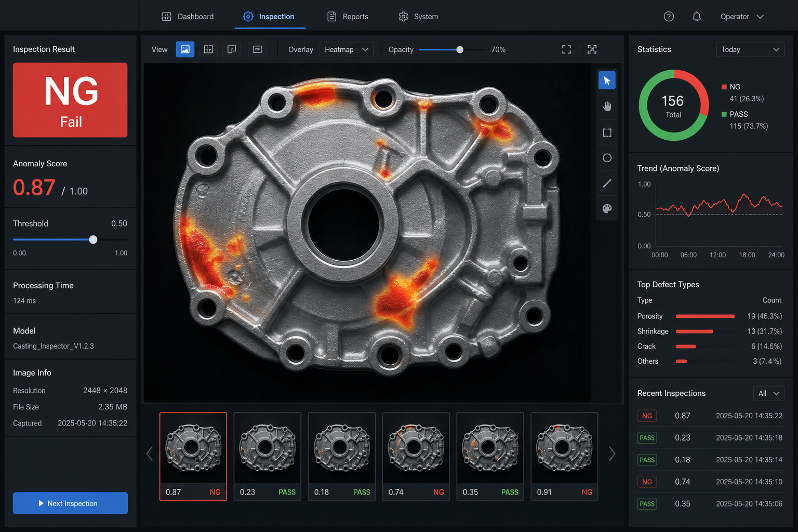Go to the Reports tab
The width and height of the screenshot is (798, 532).
point(348,17)
